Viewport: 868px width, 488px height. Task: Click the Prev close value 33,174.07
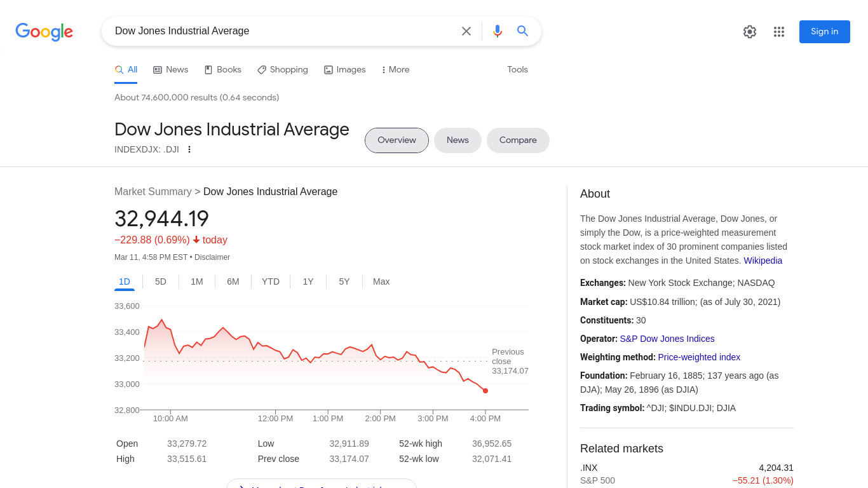pos(349,459)
